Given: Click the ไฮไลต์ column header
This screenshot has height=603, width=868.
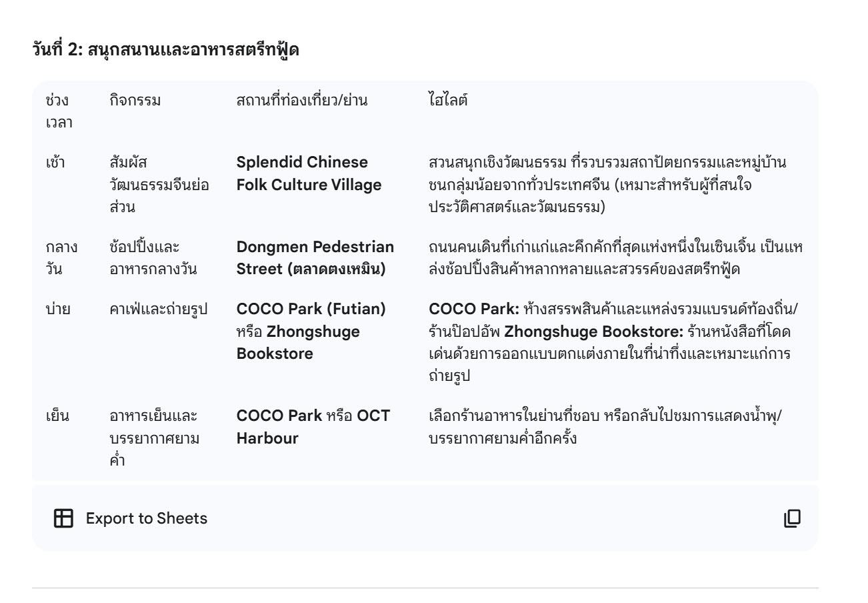Looking at the screenshot, I should pos(449,101).
